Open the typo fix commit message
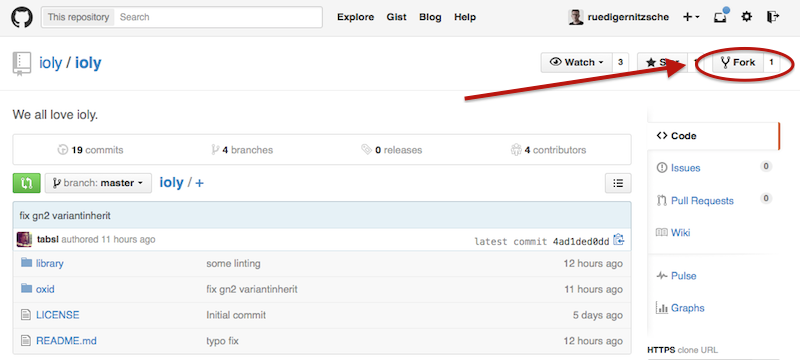 click(222, 341)
